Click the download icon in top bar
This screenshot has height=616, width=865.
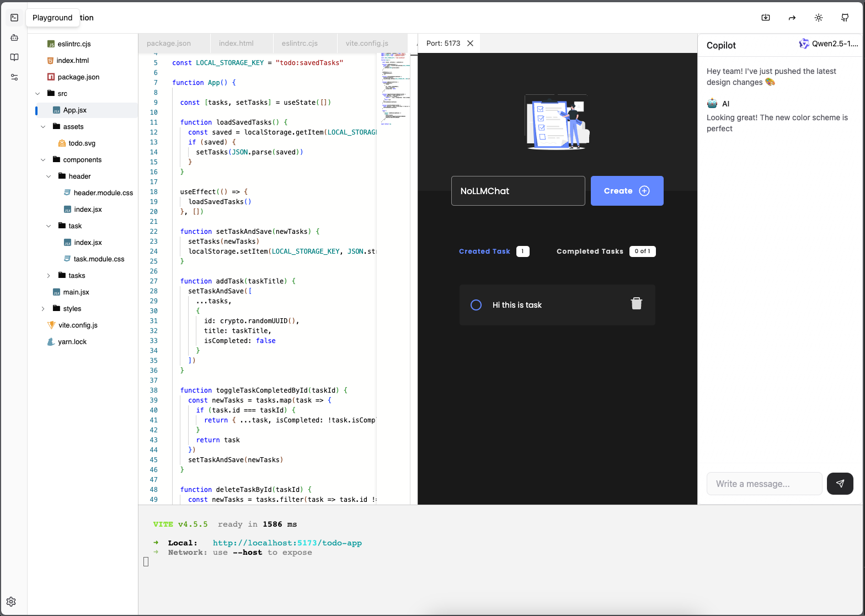coord(766,18)
